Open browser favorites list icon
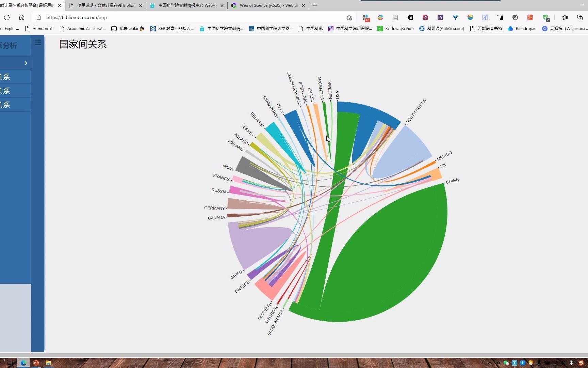Viewport: 588px width, 368px height. point(565,17)
